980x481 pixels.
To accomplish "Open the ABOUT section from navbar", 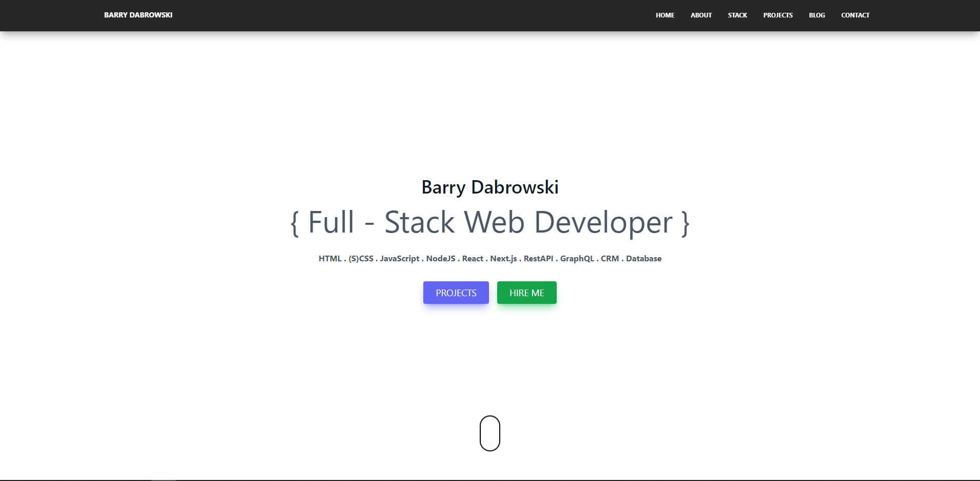I will coord(701,15).
